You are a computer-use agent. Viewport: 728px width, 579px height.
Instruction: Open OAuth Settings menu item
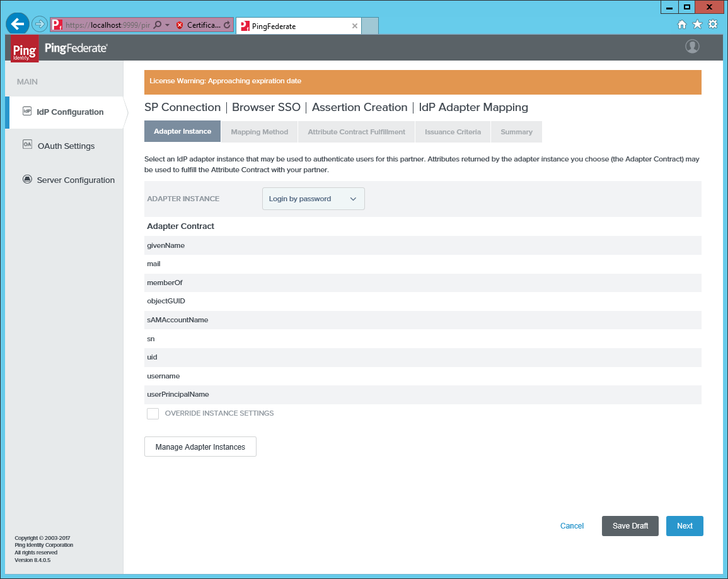[x=66, y=146]
